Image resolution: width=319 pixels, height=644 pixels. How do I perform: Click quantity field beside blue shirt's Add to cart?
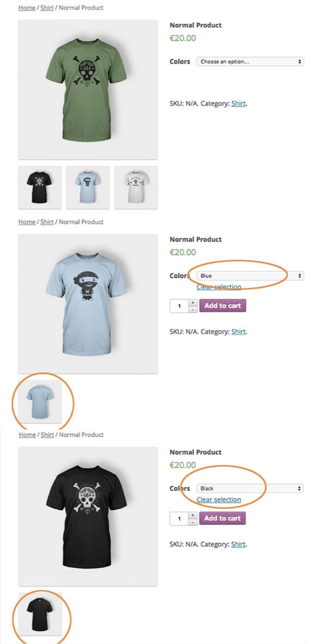coord(179,306)
